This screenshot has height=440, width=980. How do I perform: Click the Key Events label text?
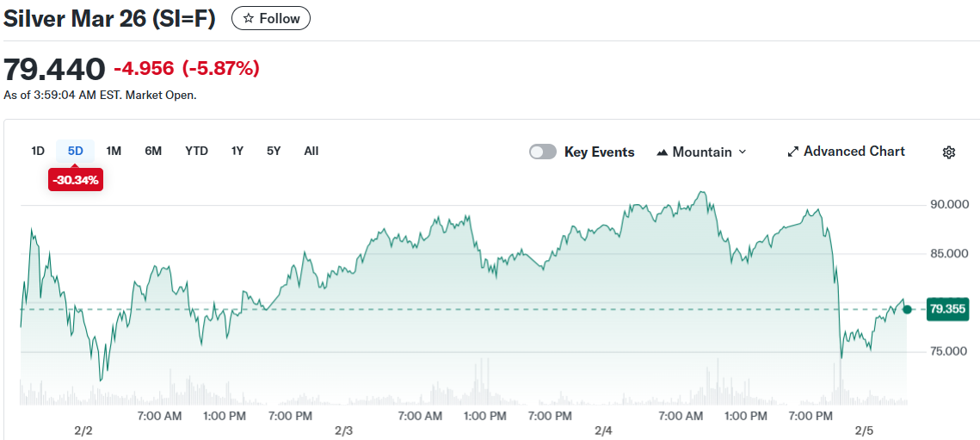tap(599, 152)
